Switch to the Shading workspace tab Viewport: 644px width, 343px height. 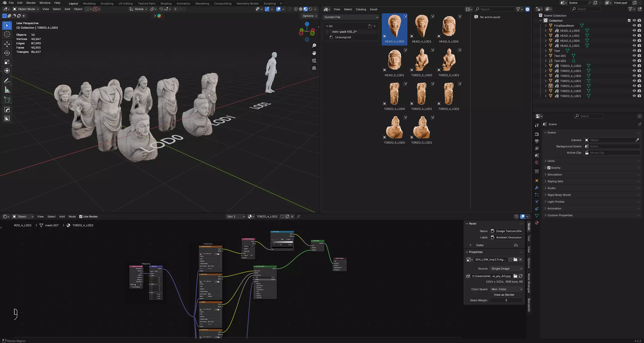pyautogui.click(x=166, y=4)
